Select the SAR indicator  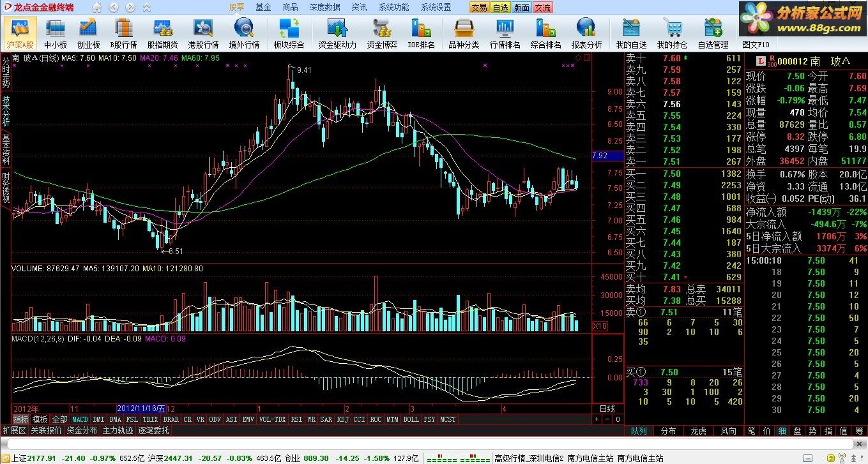click(326, 419)
